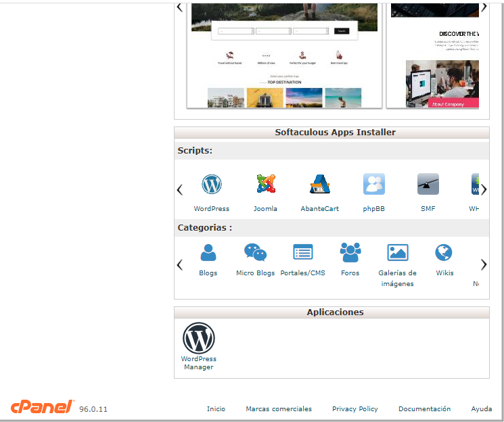Open Micro Blogs category icon

(255, 253)
